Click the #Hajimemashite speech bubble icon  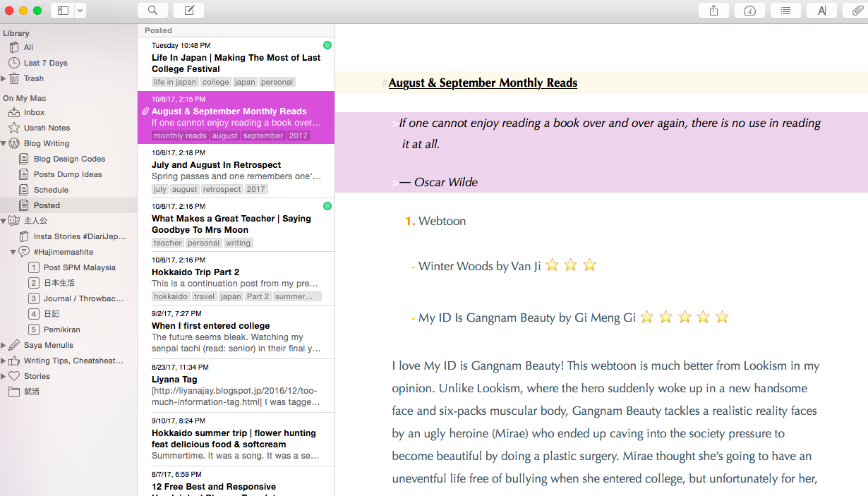pyautogui.click(x=23, y=252)
